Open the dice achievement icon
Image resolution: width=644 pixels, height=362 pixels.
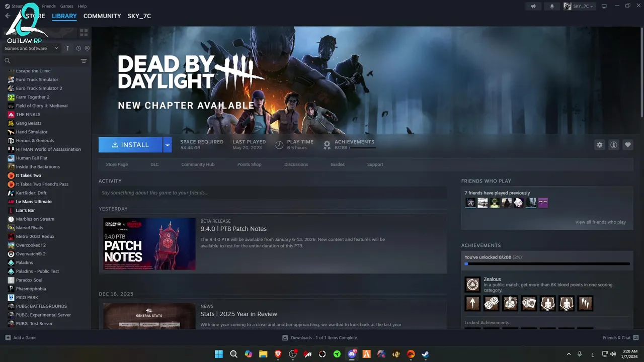click(491, 303)
